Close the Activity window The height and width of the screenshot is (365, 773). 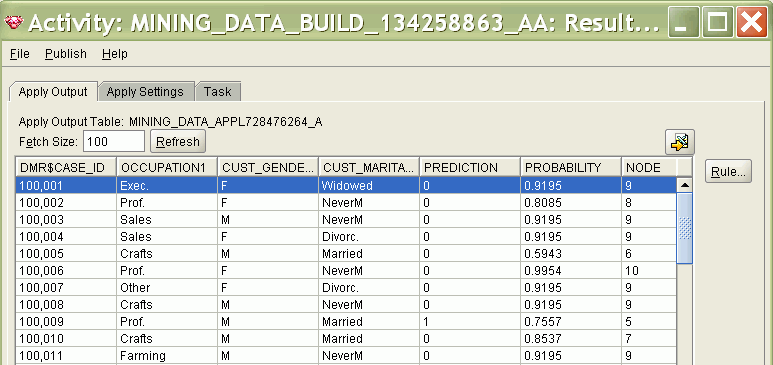click(x=752, y=22)
